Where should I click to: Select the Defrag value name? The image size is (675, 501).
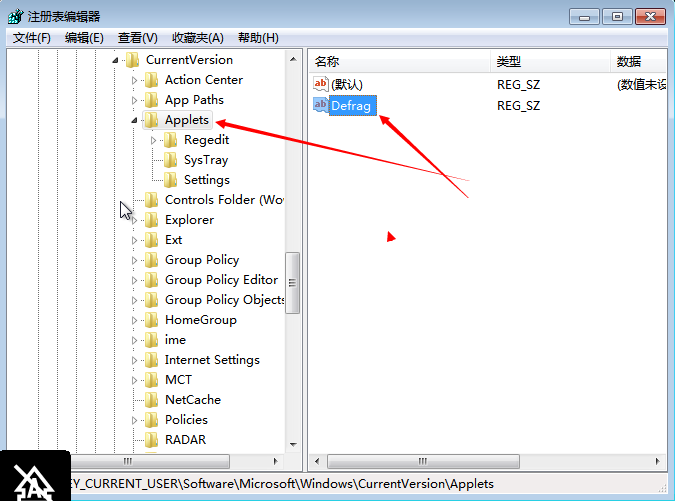(x=351, y=105)
